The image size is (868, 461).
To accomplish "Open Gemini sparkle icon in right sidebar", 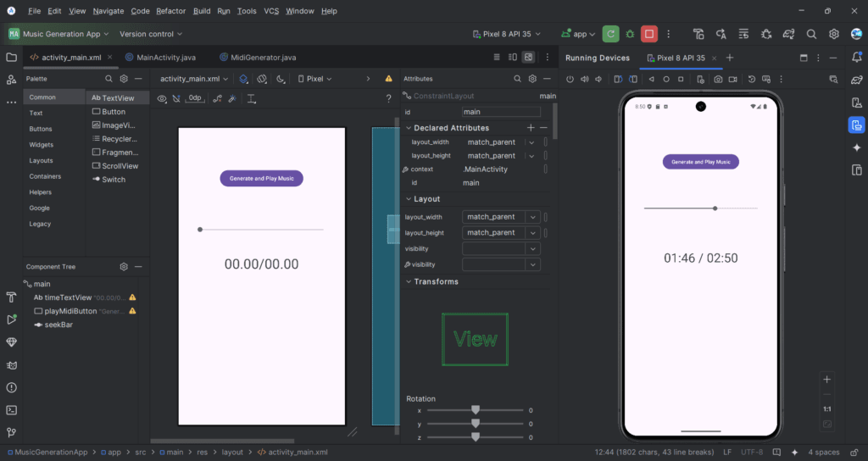I will pyautogui.click(x=856, y=147).
